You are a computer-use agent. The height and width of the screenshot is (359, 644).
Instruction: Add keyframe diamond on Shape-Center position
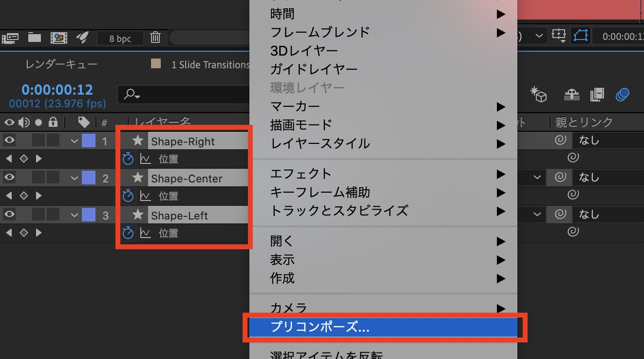tap(23, 196)
